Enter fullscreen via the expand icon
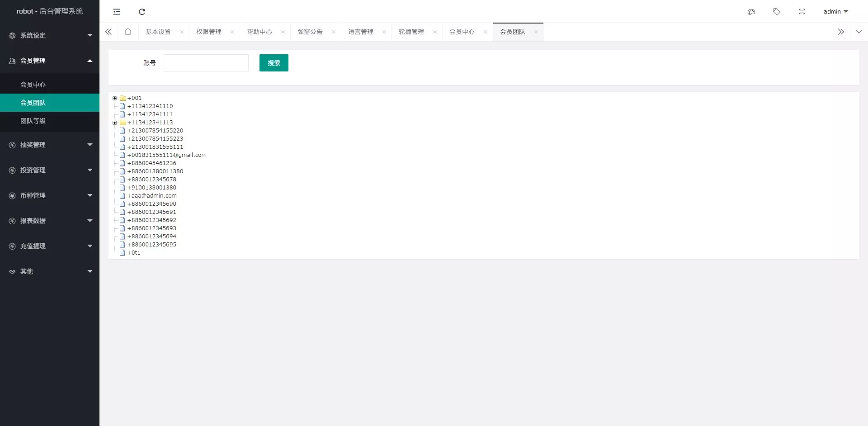 [802, 12]
